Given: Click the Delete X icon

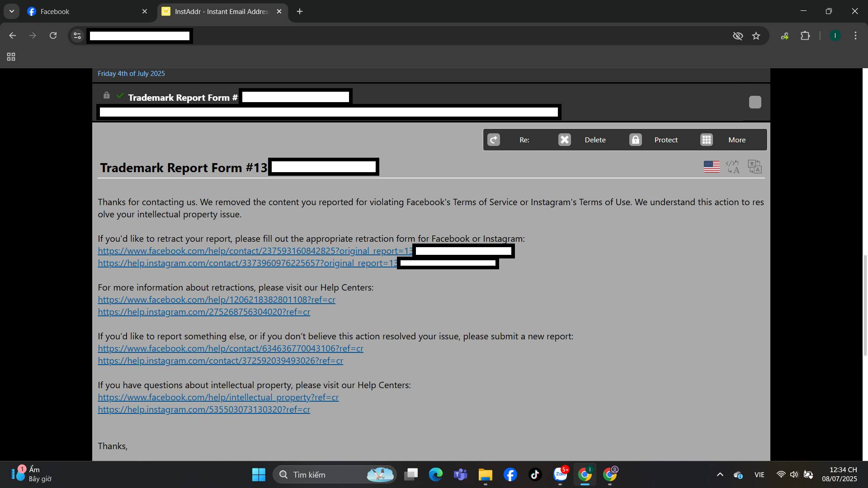Looking at the screenshot, I should coord(564,140).
